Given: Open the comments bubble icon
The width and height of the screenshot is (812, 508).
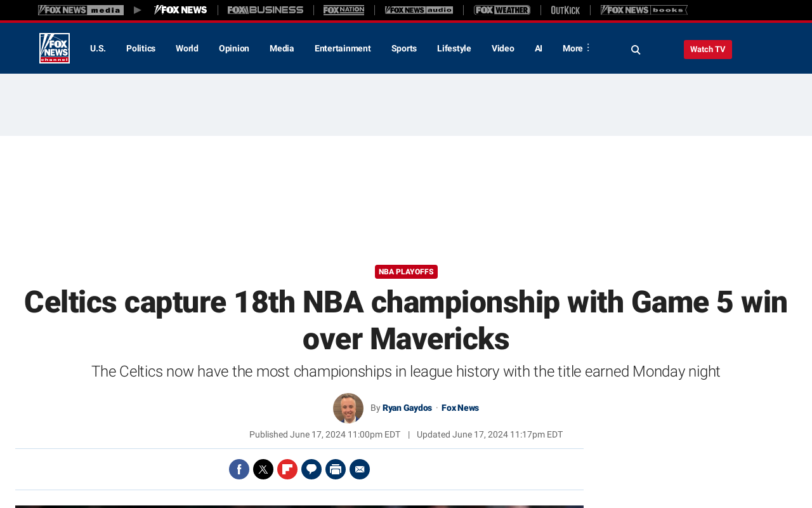Looking at the screenshot, I should [x=311, y=469].
